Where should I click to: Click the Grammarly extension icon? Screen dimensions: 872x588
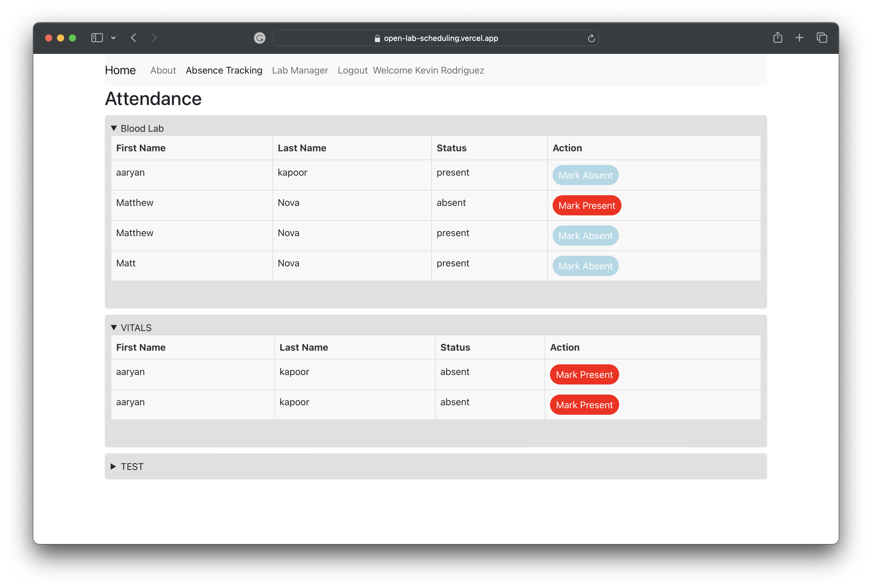[259, 38]
